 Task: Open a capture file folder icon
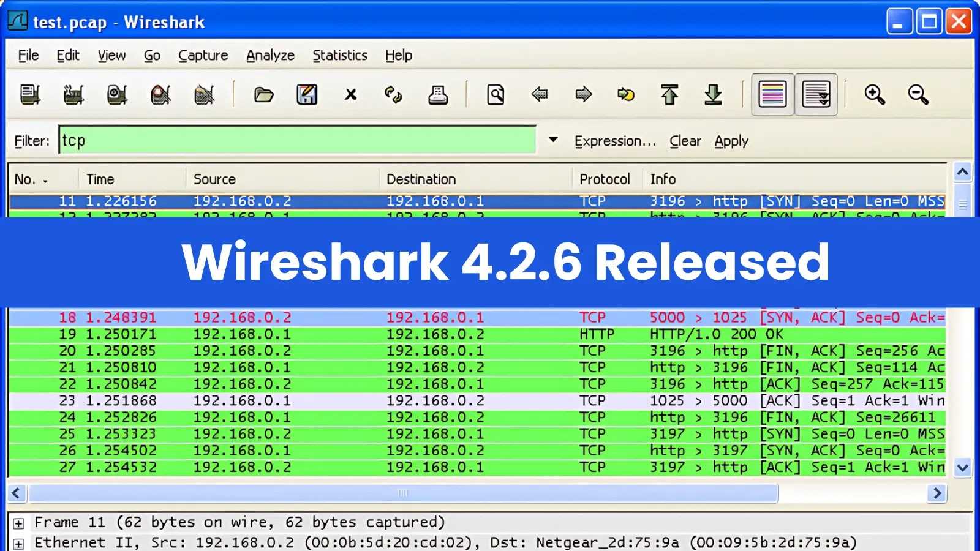[264, 95]
